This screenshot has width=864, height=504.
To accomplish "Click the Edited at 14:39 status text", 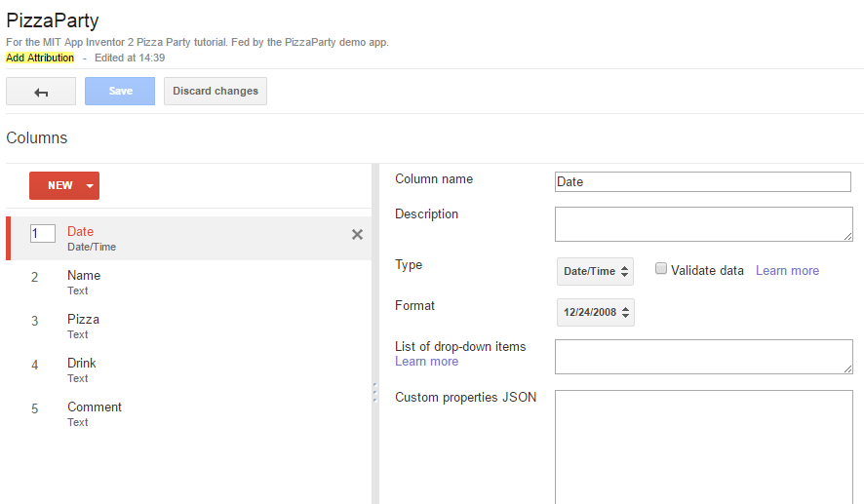I will pos(130,58).
